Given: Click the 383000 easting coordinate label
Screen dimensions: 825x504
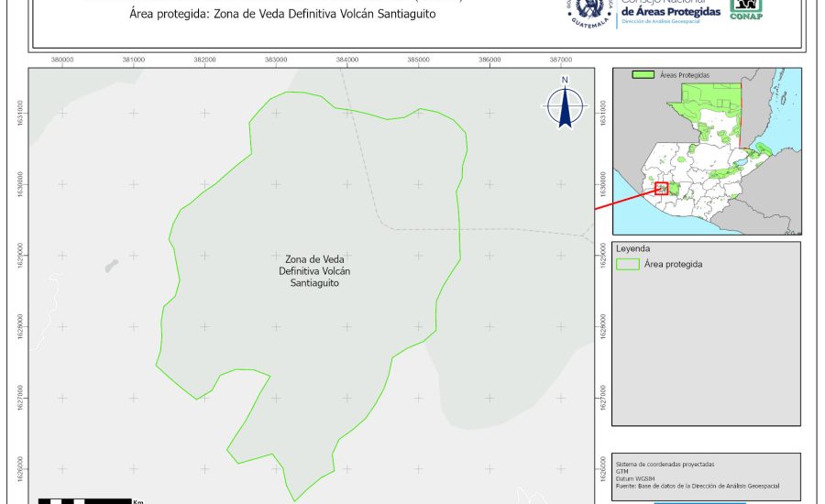Looking at the screenshot, I should click(276, 60).
